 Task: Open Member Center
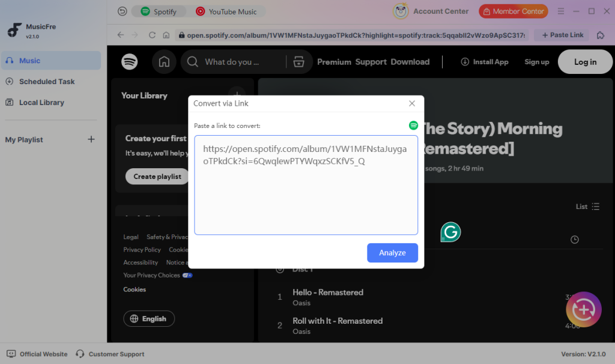click(513, 11)
